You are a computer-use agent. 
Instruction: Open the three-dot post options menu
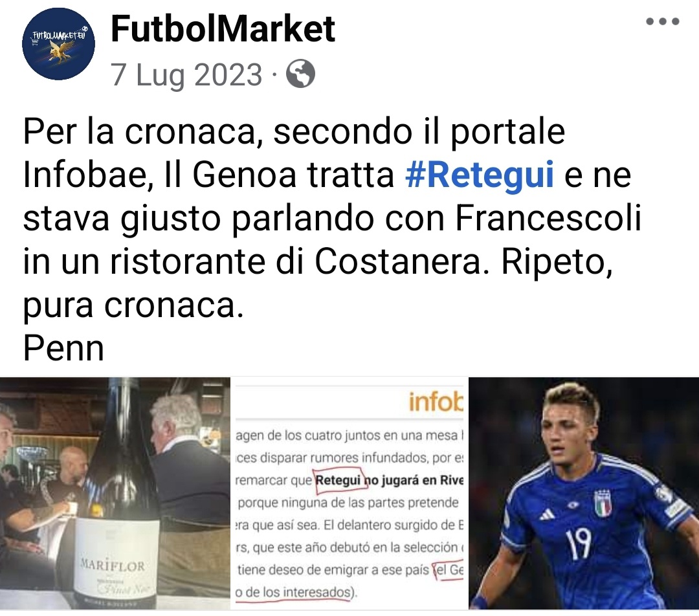[x=663, y=21]
